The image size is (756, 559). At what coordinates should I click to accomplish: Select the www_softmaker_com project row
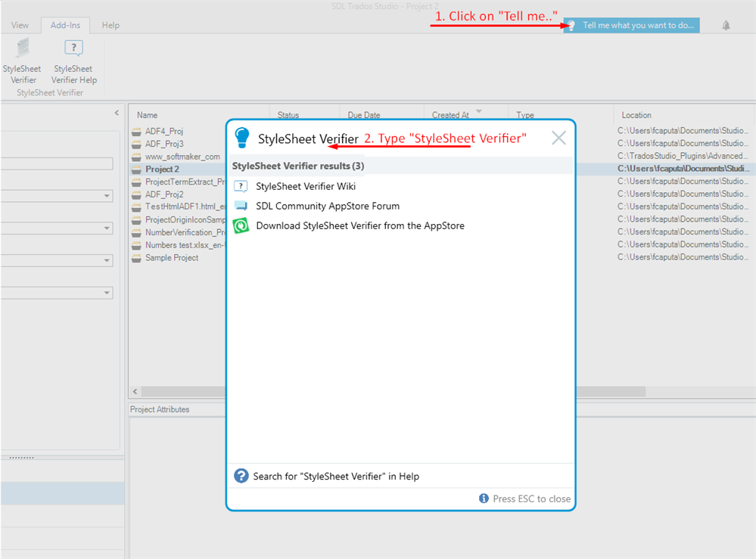[x=182, y=157]
